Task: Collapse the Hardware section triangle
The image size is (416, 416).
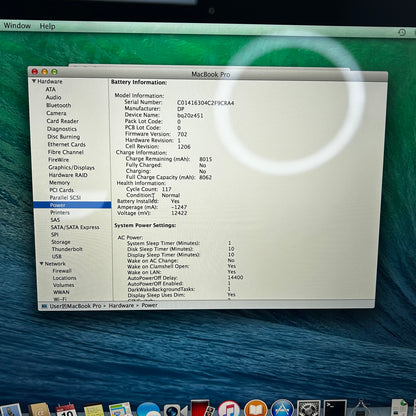Action: pos(34,81)
